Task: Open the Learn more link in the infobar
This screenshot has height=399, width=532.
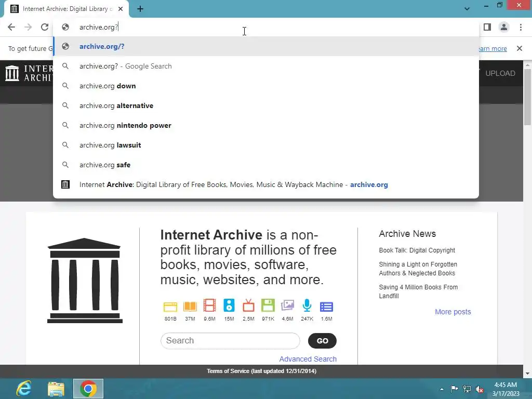Action: [493, 48]
